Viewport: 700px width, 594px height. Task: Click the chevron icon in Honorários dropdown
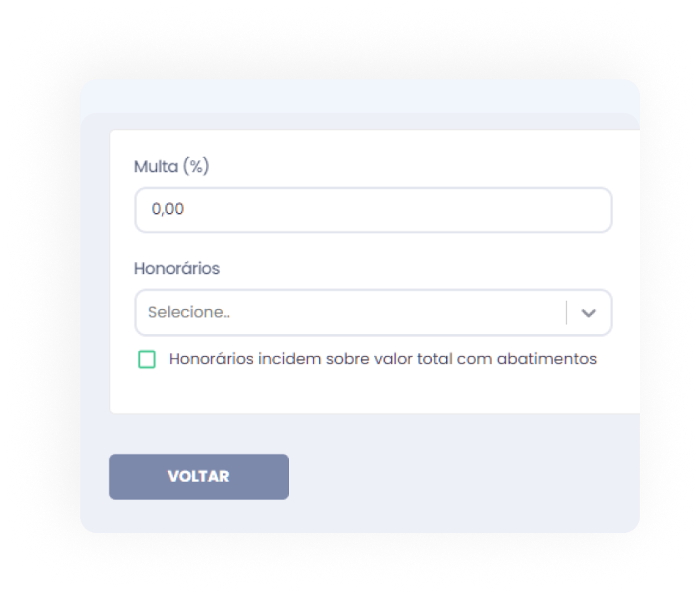pyautogui.click(x=589, y=313)
